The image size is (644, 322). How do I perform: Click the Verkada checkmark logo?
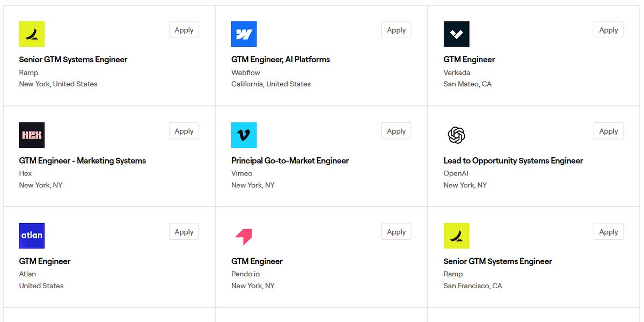tap(456, 34)
